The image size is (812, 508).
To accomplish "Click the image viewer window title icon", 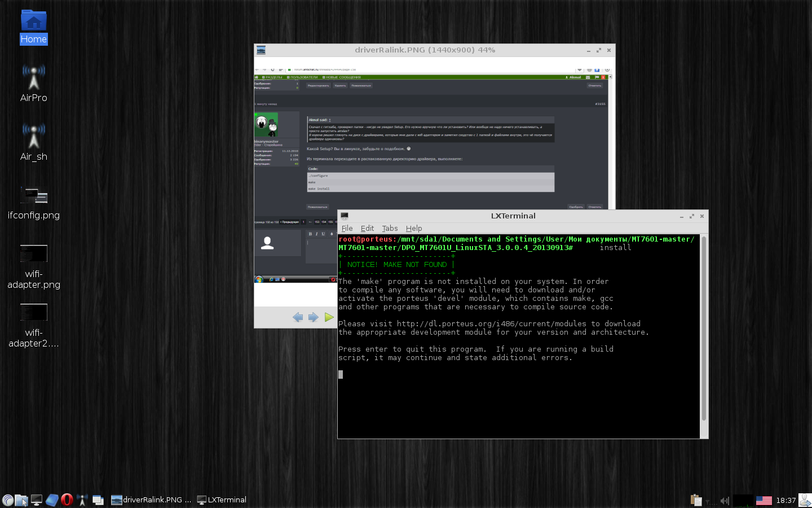I will 261,50.
